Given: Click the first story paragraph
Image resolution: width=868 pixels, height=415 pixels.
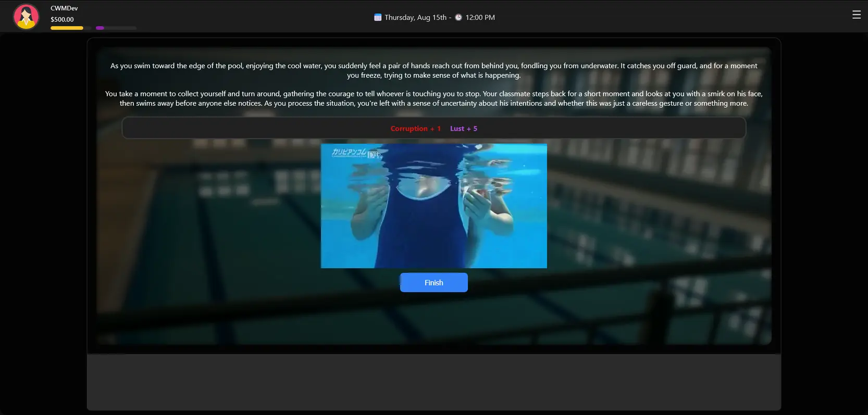Looking at the screenshot, I should coord(433,70).
